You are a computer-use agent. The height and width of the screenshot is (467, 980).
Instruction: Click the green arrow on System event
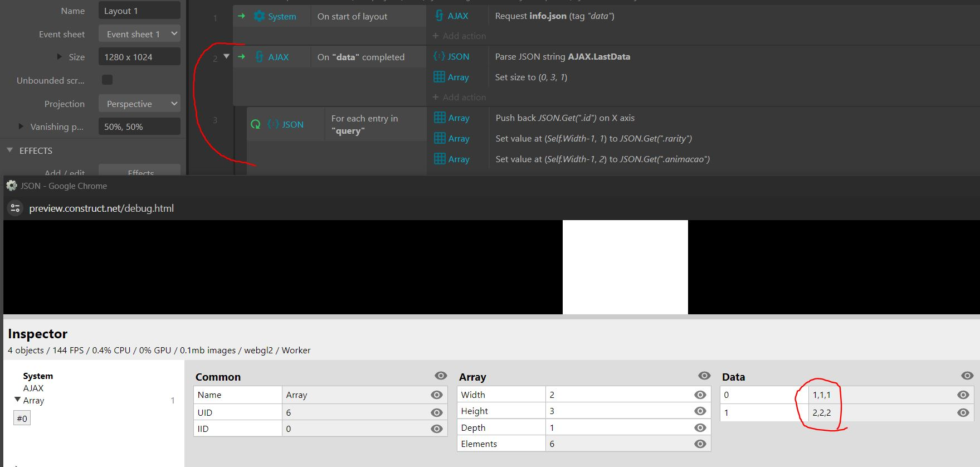point(241,16)
